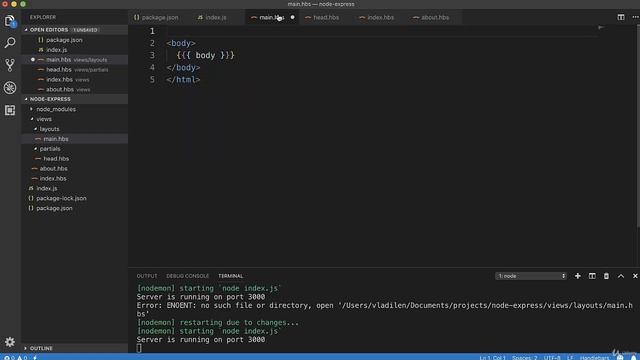Change the Handlebars language mode
This screenshot has height=360, width=640.
[594, 358]
